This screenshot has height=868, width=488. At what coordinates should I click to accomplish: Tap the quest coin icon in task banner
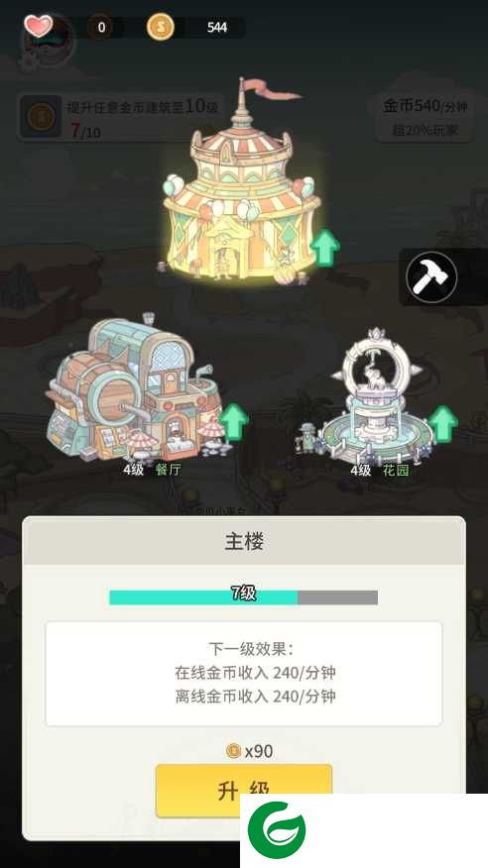pos(41,117)
